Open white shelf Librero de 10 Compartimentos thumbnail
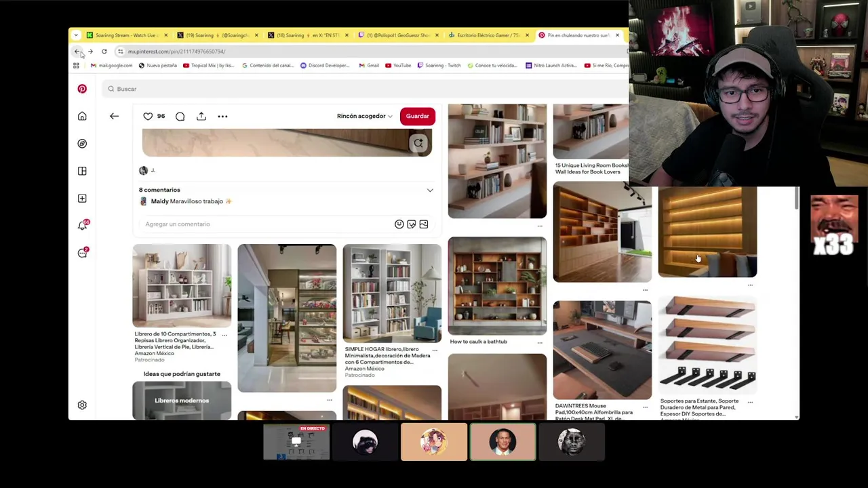The height and width of the screenshot is (488, 868). [x=182, y=285]
